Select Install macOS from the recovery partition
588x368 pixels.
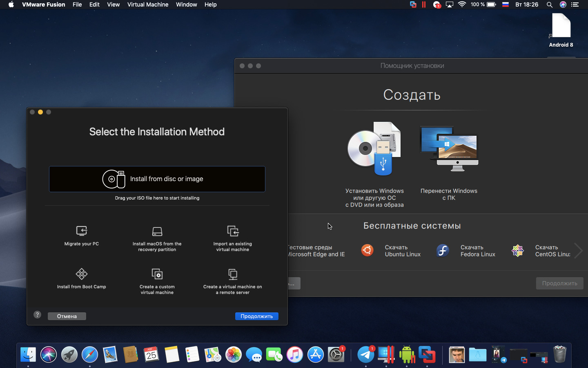coord(157,231)
